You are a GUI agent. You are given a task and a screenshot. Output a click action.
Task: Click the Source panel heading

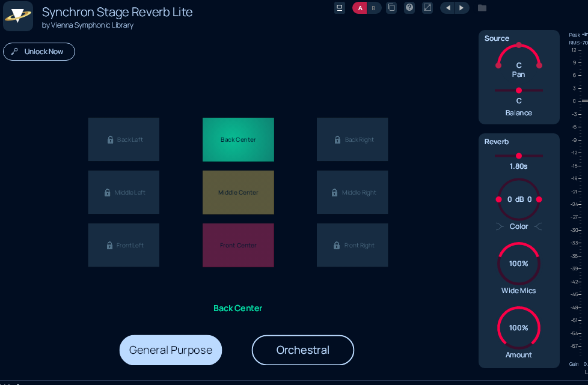click(497, 38)
